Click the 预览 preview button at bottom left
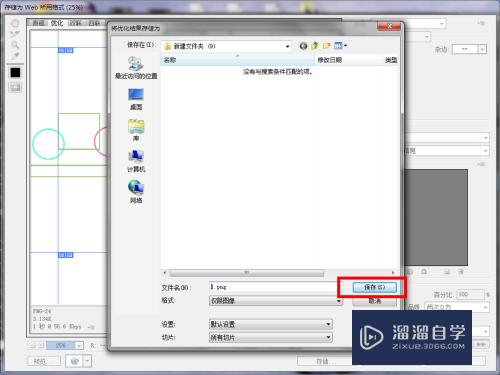500x375 pixels. pyautogui.click(x=44, y=361)
